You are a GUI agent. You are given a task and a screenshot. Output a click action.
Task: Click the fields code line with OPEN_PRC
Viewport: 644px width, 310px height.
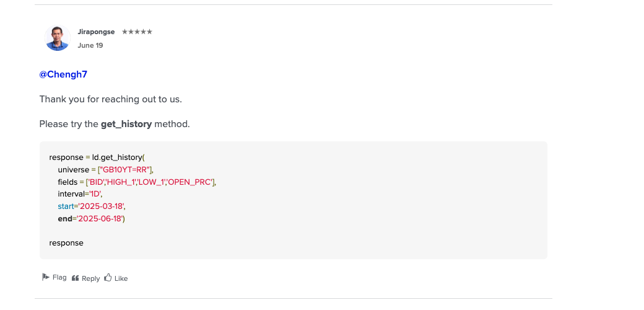pyautogui.click(x=137, y=182)
